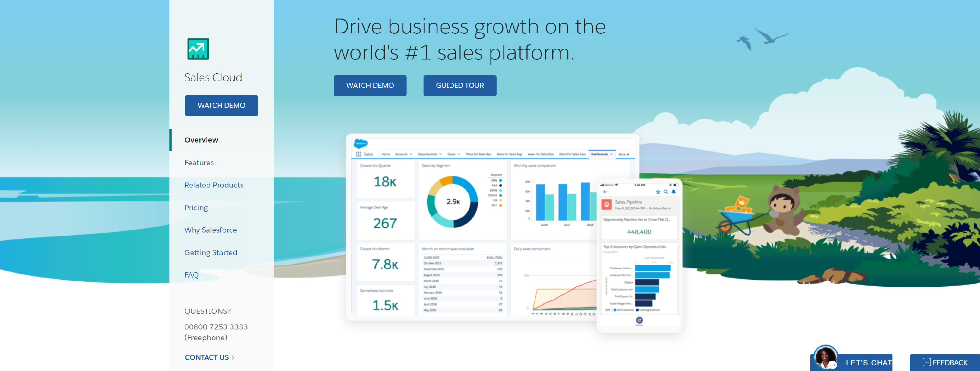This screenshot has height=371, width=980.
Task: Click the Sales Cloud chart icon
Action: 198,49
